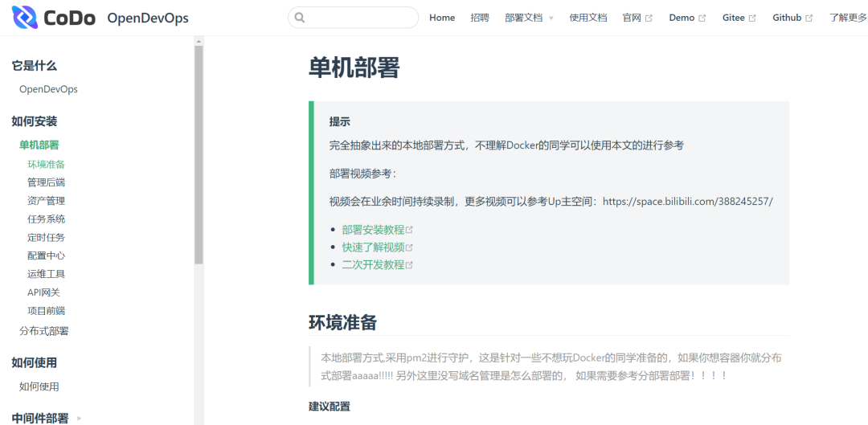Viewport: 868px width, 425px height.
Task: Click external-link icon next to 官网
Action: click(649, 18)
